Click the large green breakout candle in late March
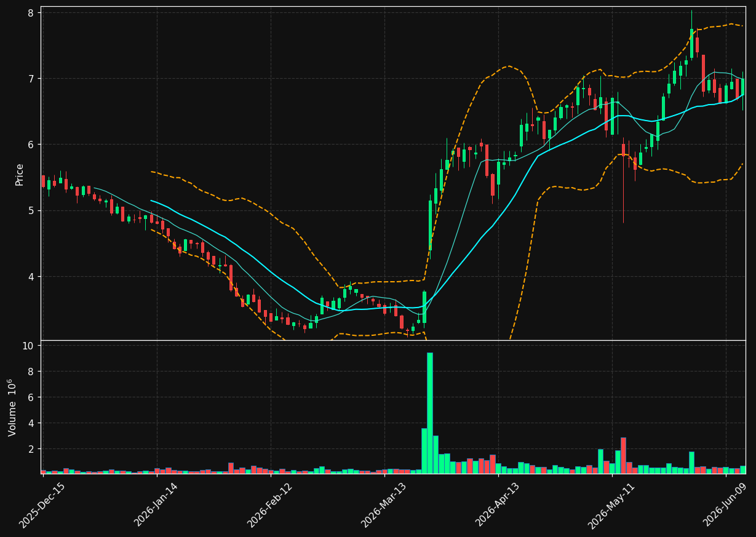This screenshot has height=537, width=756. coord(430,225)
